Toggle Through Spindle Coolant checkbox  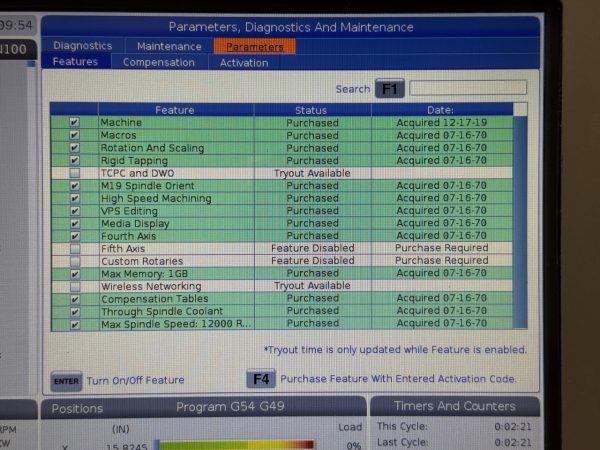coord(75,312)
